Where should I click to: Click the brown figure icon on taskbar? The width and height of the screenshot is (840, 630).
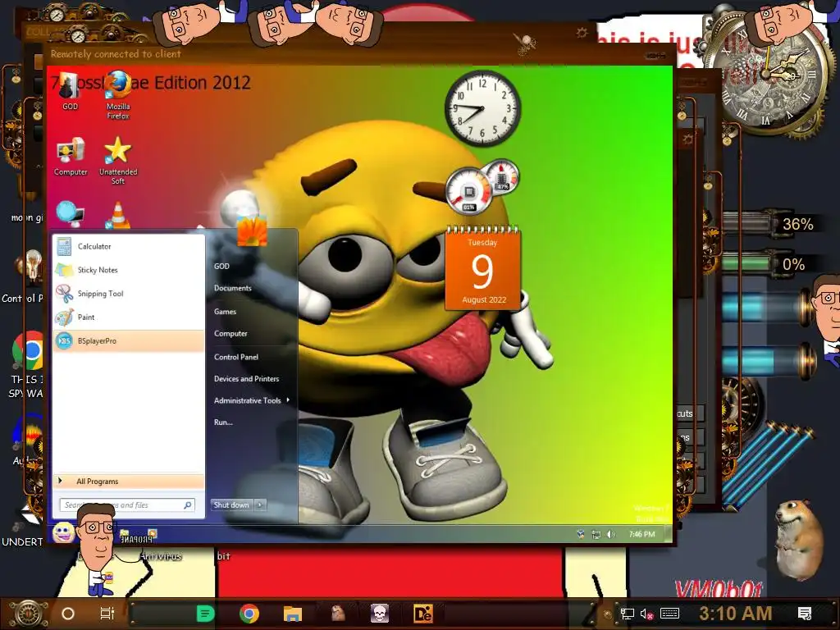(x=337, y=613)
